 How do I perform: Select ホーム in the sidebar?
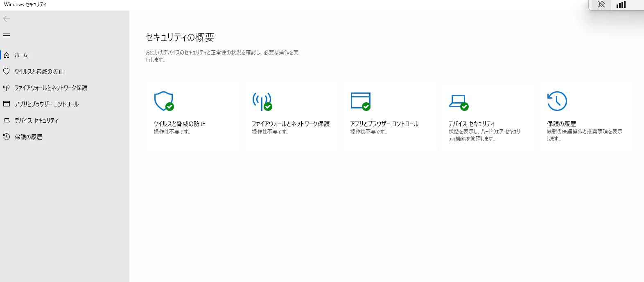point(21,55)
